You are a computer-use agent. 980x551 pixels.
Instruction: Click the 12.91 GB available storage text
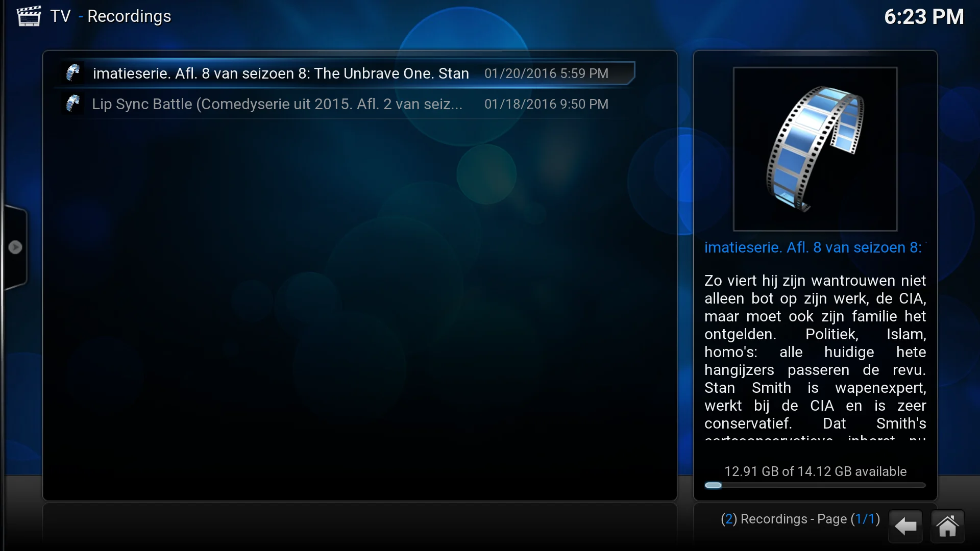(x=815, y=471)
